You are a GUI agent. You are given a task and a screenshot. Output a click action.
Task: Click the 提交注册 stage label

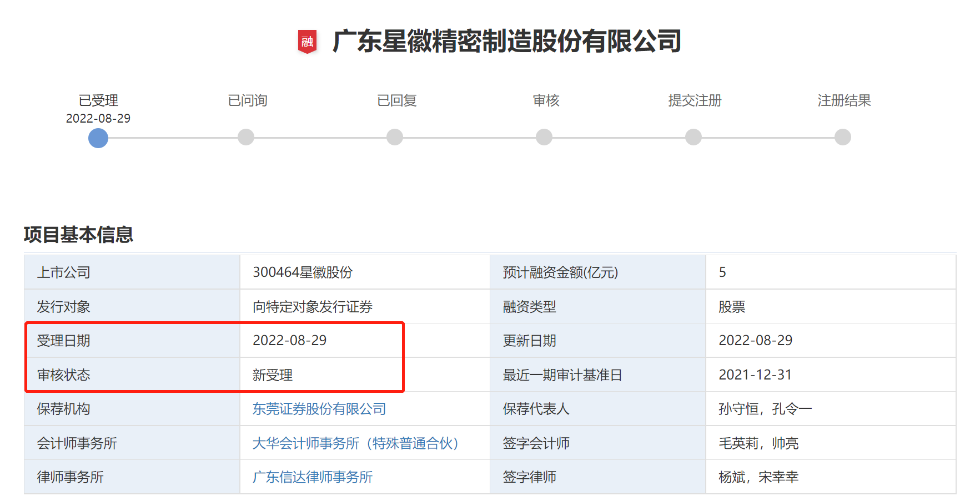click(695, 100)
